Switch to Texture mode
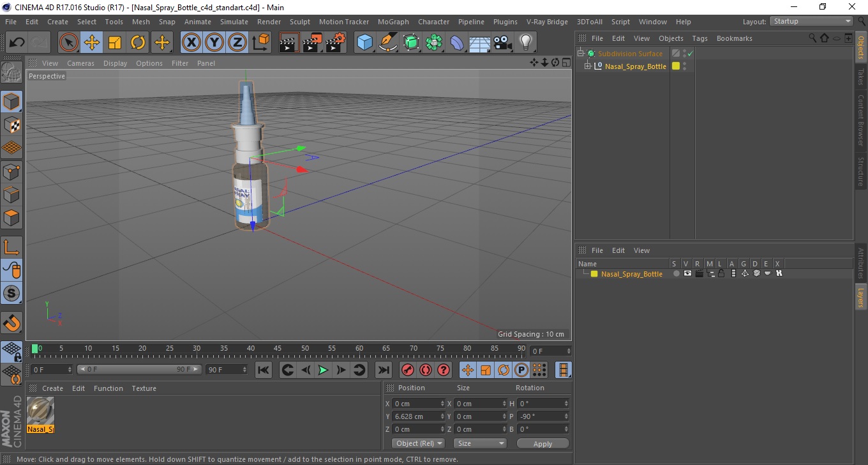Image resolution: width=868 pixels, height=465 pixels. click(x=11, y=125)
